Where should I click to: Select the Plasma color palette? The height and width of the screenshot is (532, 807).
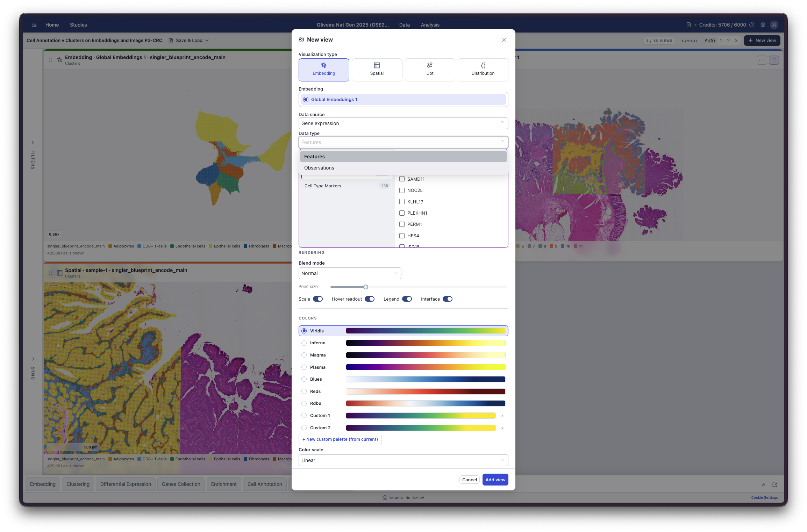pos(403,367)
